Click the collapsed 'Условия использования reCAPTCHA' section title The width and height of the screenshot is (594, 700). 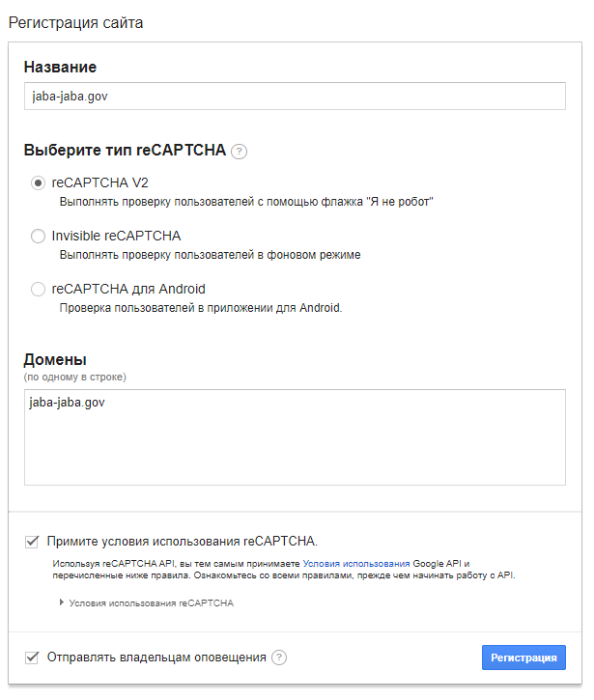(151, 603)
